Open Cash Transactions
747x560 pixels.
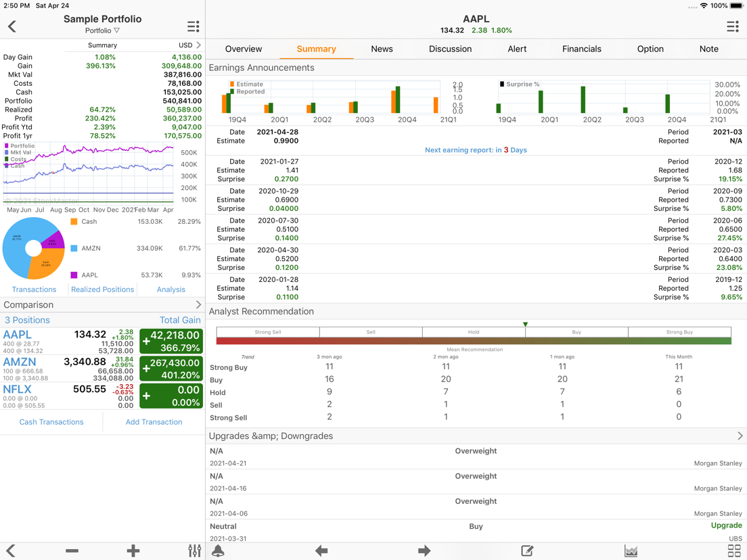(x=51, y=422)
